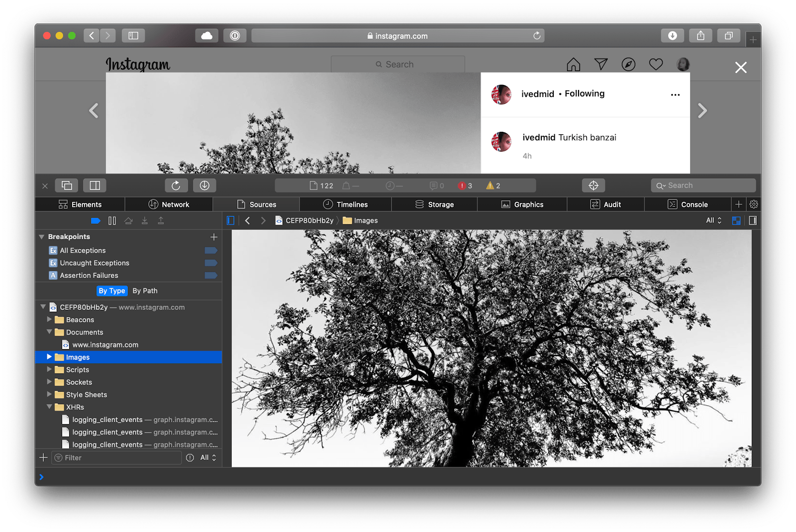Click the step over icon in debugger toolbar
796x532 pixels.
[129, 220]
